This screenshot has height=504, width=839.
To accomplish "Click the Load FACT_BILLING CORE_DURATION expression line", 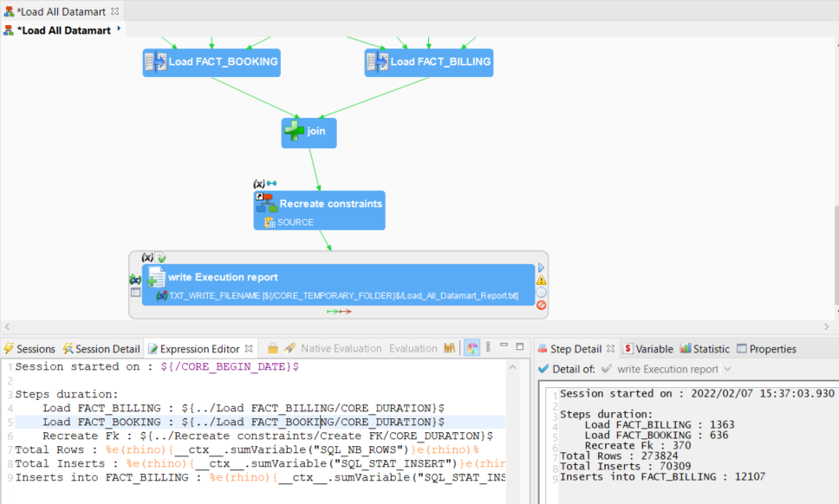I will [x=244, y=409].
